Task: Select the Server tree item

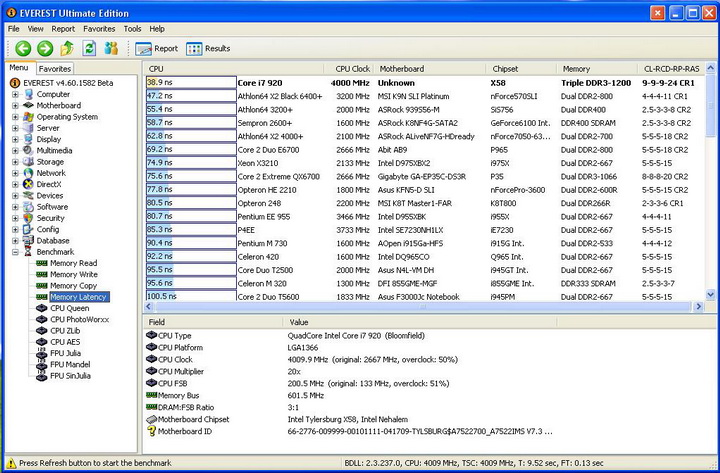Action: 48,128
